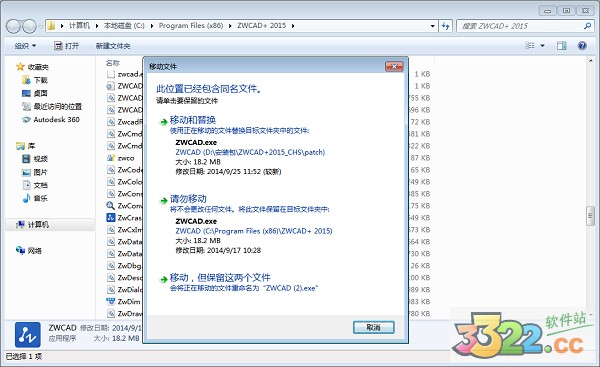Select the zwcad. file at list top
The image size is (600, 367).
[x=124, y=74]
